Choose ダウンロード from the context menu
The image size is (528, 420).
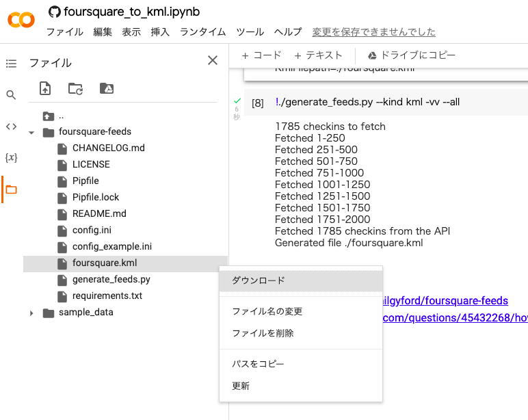click(x=301, y=280)
